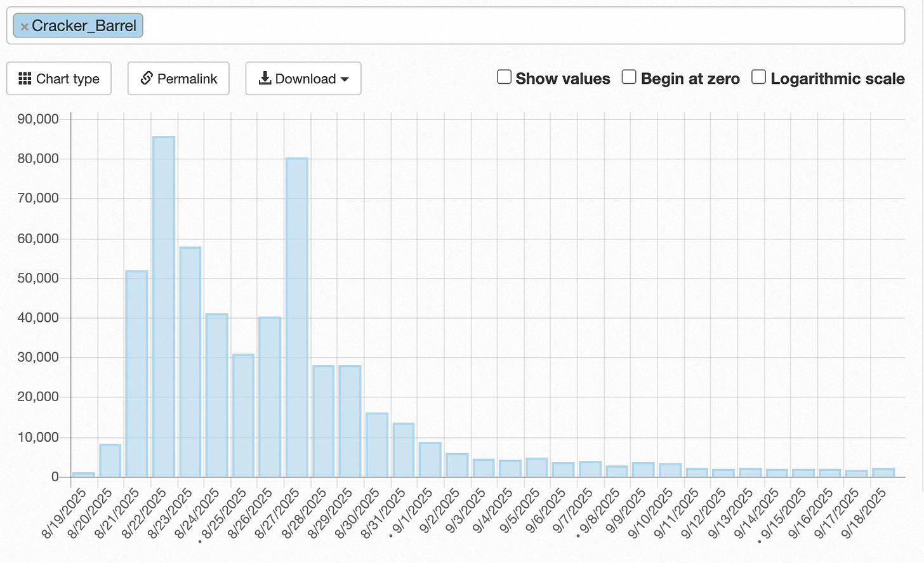
Task: Click the 8/19/2025 x-axis date label
Action: [63, 514]
